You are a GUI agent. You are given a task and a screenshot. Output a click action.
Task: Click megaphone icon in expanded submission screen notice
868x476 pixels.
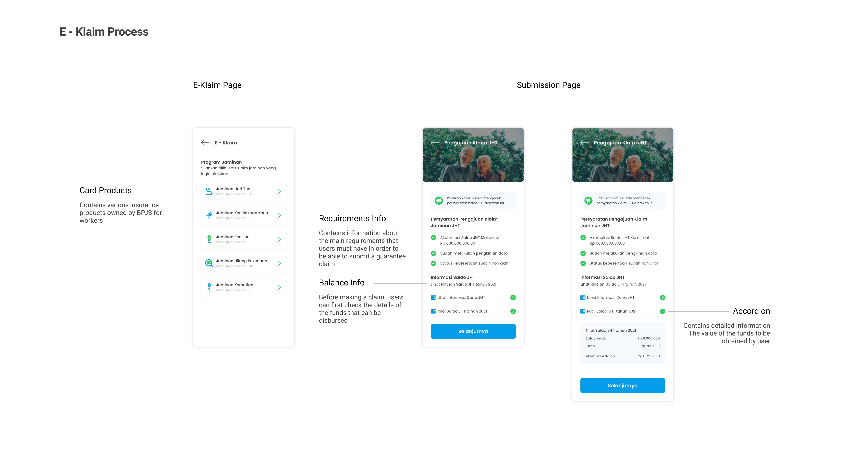[x=589, y=201]
